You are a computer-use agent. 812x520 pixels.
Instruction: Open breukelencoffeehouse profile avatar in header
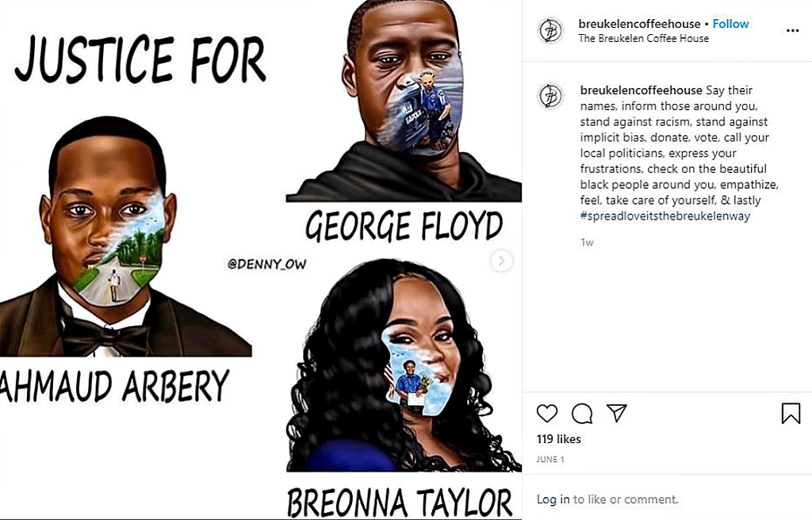[550, 31]
